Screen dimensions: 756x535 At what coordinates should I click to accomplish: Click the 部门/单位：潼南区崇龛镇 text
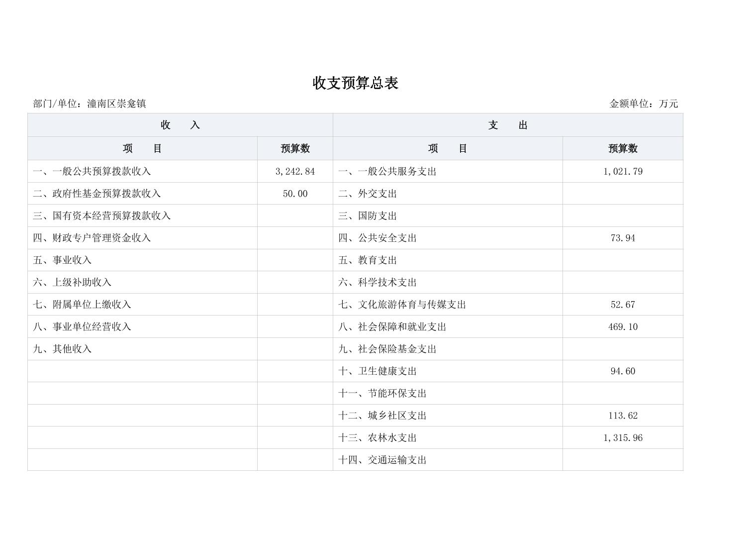(x=90, y=104)
